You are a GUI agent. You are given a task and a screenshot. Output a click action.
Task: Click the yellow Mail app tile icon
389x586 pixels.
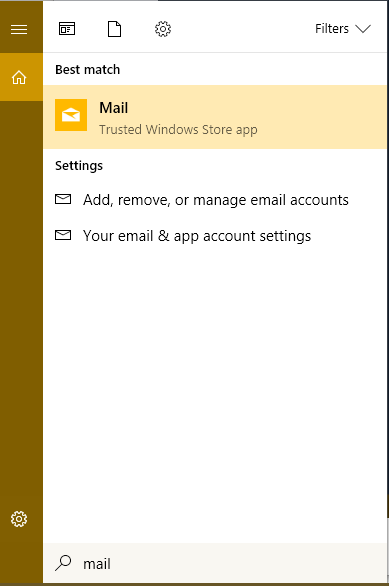pyautogui.click(x=71, y=115)
